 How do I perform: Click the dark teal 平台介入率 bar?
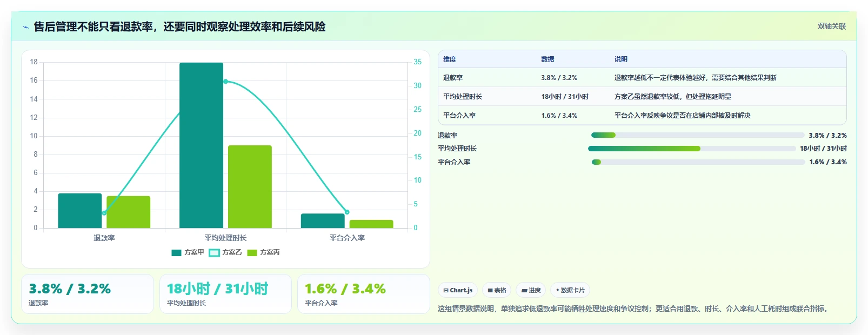click(323, 220)
